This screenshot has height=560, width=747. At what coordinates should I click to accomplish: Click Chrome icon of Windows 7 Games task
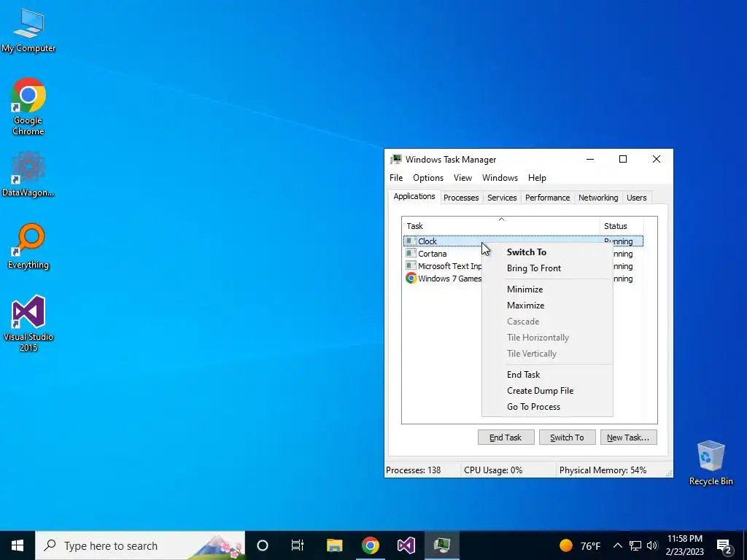(411, 279)
